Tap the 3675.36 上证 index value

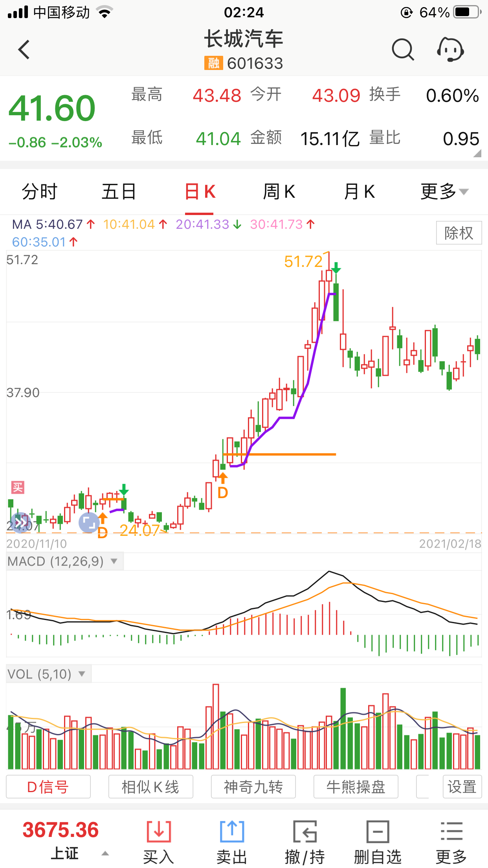pyautogui.click(x=61, y=830)
